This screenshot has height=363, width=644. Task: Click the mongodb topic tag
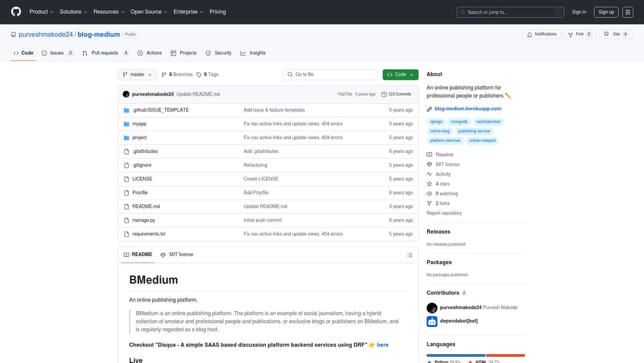[x=459, y=122]
